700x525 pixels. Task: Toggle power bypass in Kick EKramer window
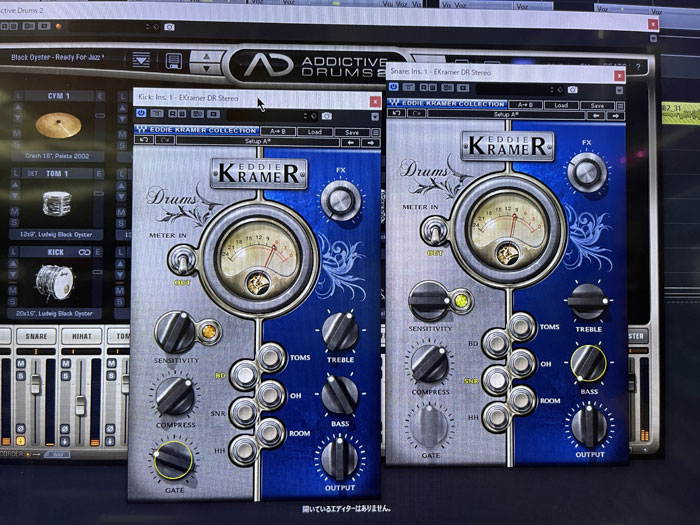141,113
